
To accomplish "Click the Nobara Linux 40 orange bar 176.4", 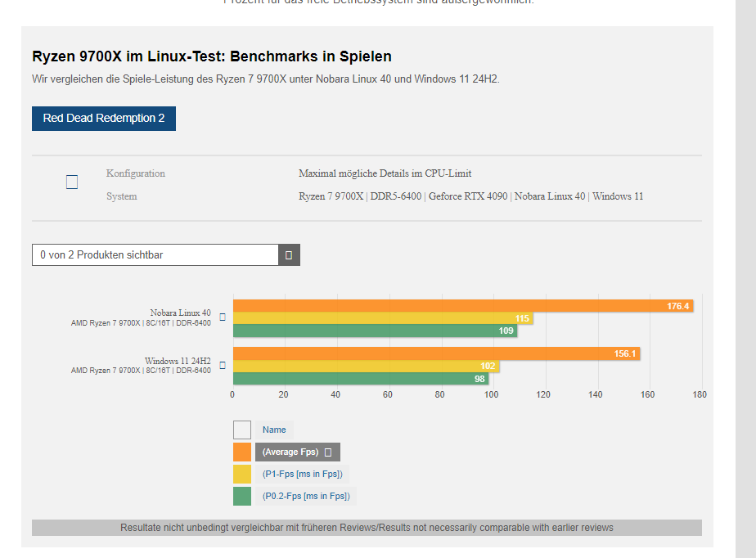I will (463, 306).
